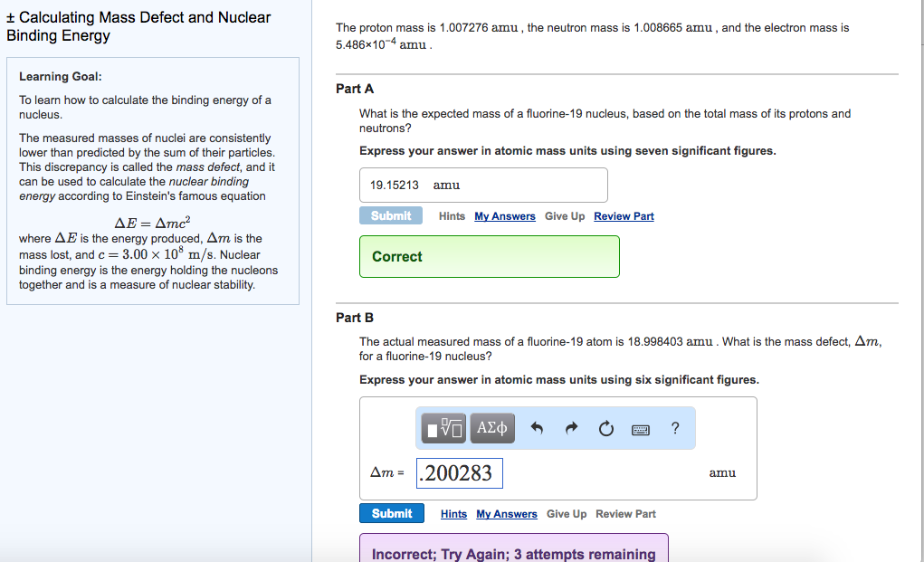Image resolution: width=924 pixels, height=562 pixels.
Task: Open Hints for Part A
Action: click(x=452, y=216)
